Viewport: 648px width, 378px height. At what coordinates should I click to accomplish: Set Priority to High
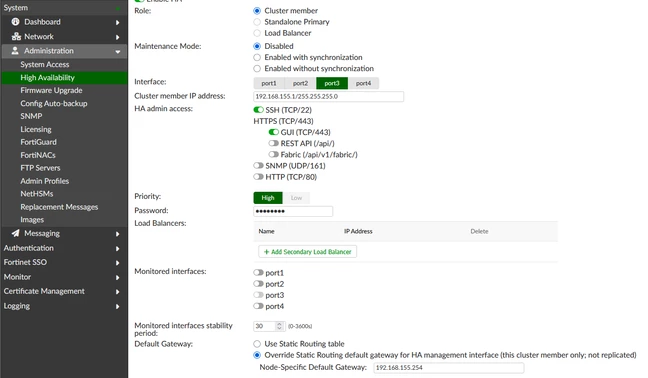pyautogui.click(x=268, y=198)
